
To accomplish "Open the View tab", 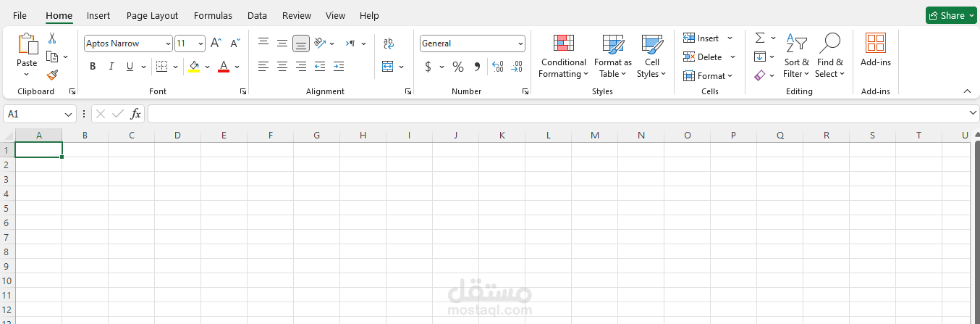I will coord(335,15).
